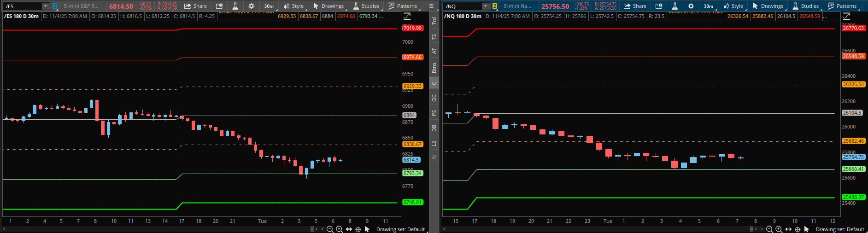Open Patterns menu on /ES chart
Viewport: 868px width, 233px height.
[403, 6]
